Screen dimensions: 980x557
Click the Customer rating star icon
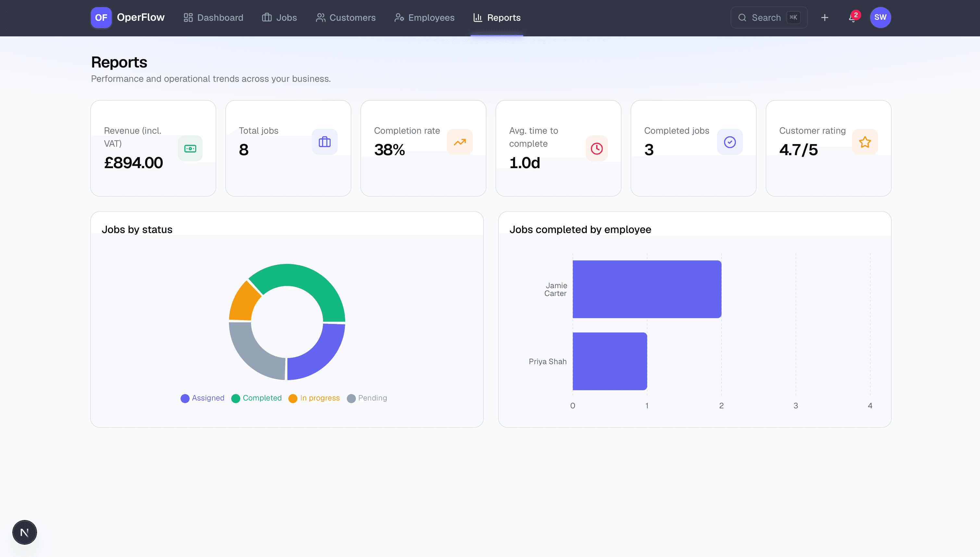[x=865, y=142]
